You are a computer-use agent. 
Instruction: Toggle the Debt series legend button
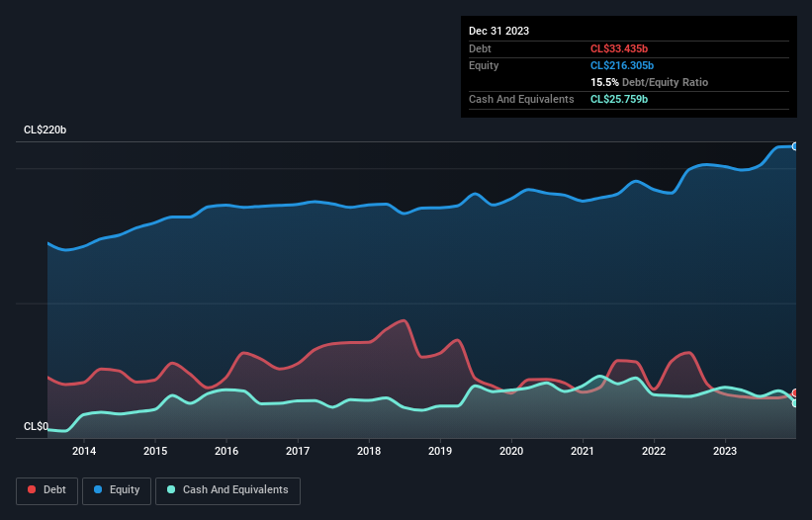pyautogui.click(x=47, y=490)
